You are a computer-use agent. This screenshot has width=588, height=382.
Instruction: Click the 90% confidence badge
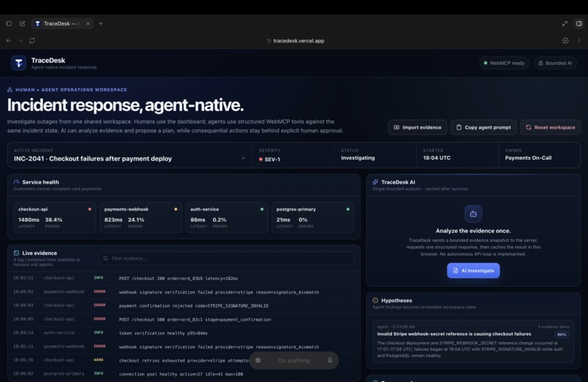point(562,335)
